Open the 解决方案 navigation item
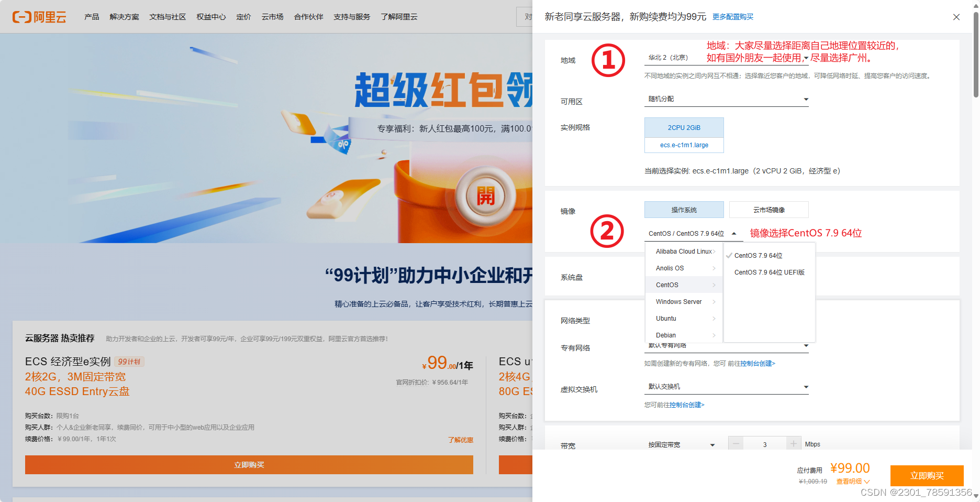Screen dimensions: 980x502 click(124, 17)
